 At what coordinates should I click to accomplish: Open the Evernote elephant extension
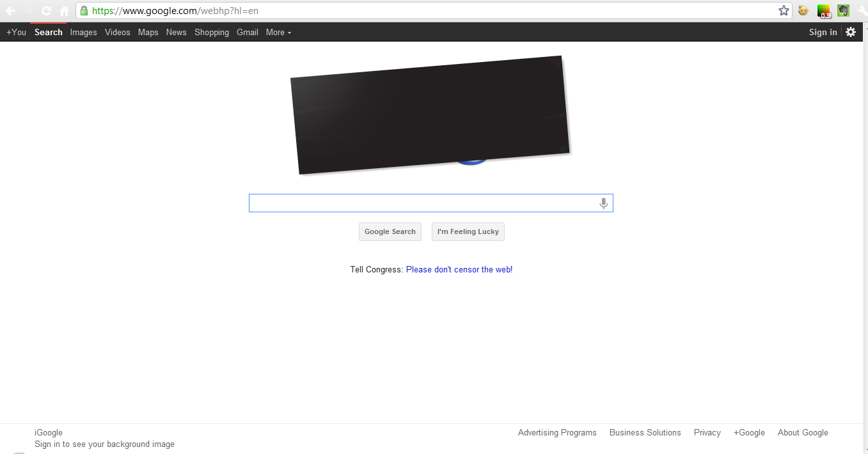tap(843, 11)
